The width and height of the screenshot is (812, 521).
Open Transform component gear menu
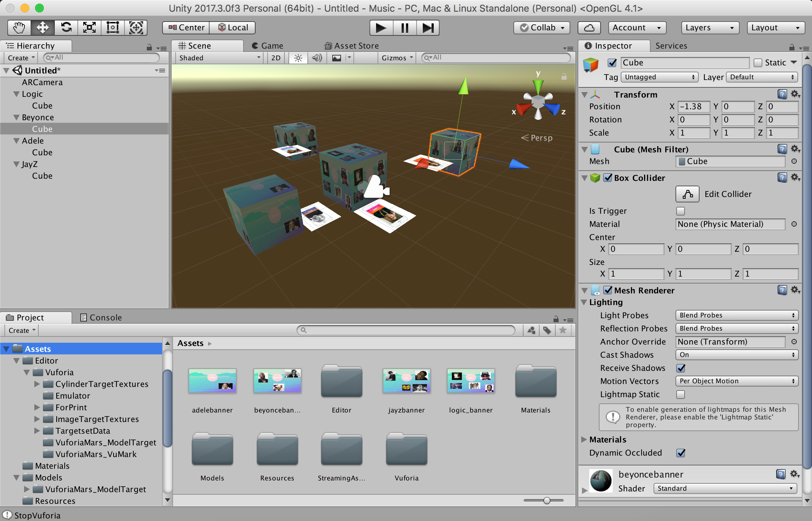(795, 94)
